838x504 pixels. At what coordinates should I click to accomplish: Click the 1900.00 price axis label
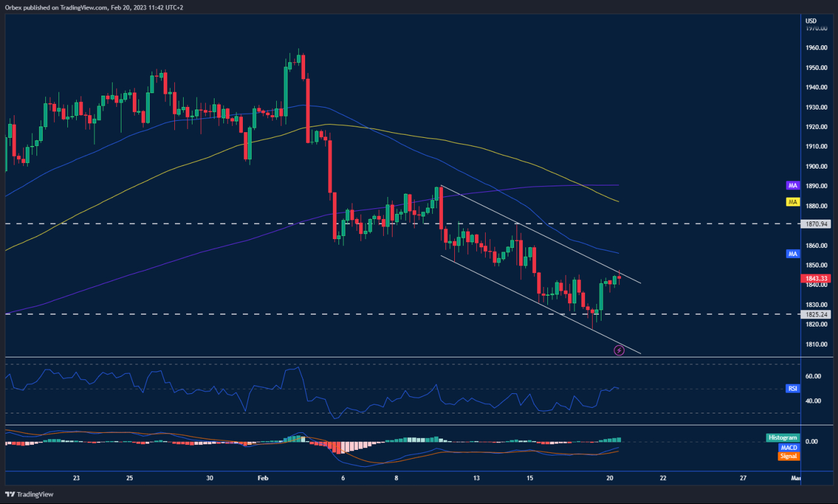[x=816, y=167]
